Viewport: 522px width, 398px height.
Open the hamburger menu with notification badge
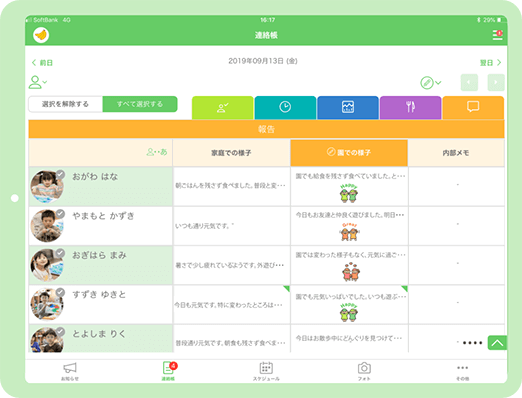tap(498, 35)
